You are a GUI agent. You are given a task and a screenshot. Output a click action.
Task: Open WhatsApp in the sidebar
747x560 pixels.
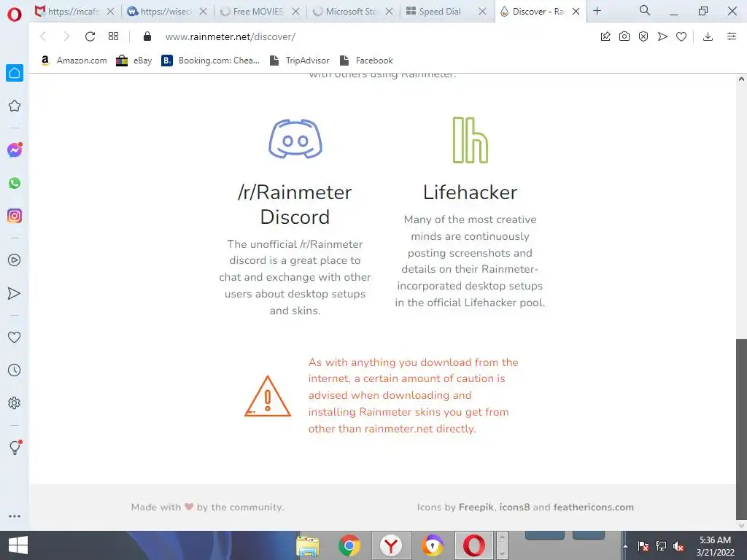[x=15, y=183]
